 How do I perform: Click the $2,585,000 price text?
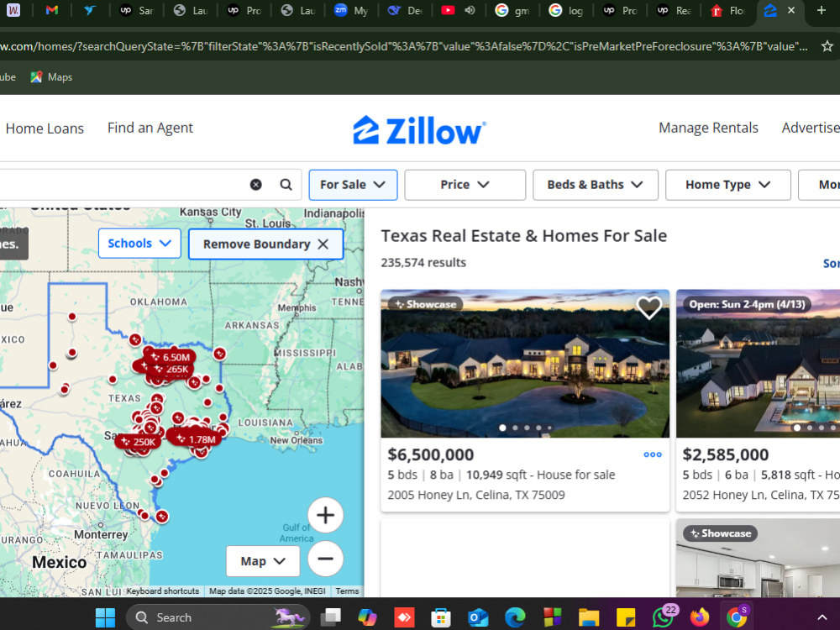click(x=726, y=454)
